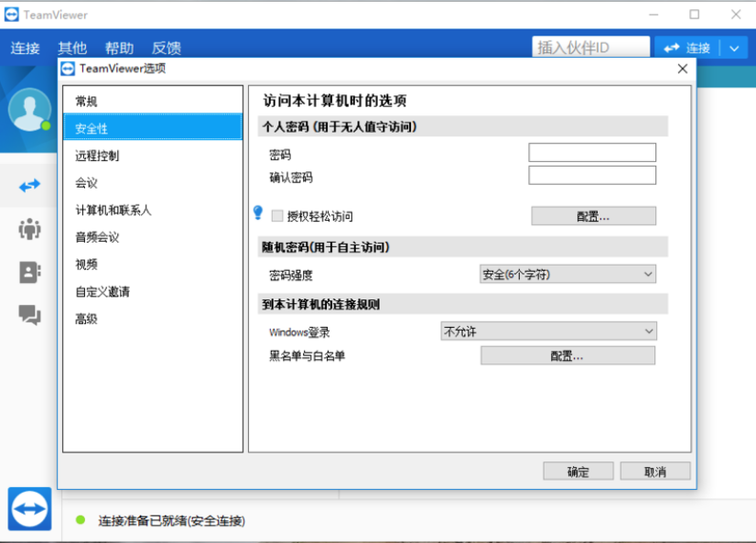Focus the 确认密码 input field
This screenshot has height=543, width=756.
tap(592, 176)
